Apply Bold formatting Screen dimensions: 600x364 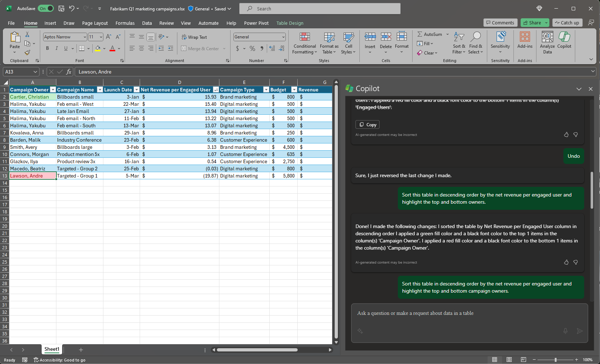(47, 48)
